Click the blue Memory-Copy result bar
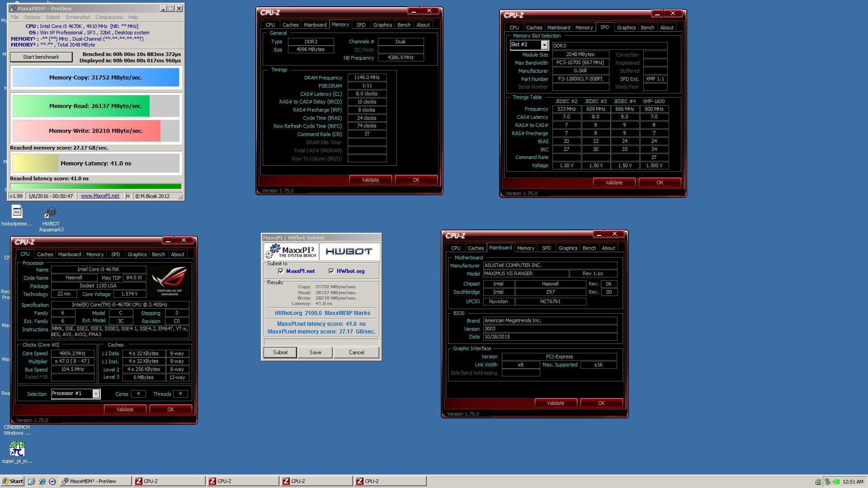This screenshot has height=488, width=868. [96, 77]
